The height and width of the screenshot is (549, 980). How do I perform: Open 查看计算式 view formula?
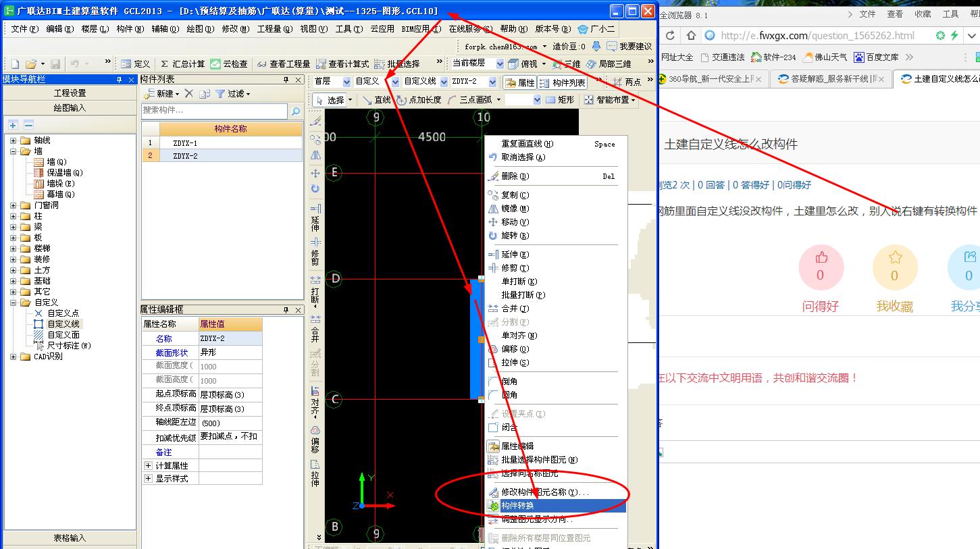click(x=342, y=64)
